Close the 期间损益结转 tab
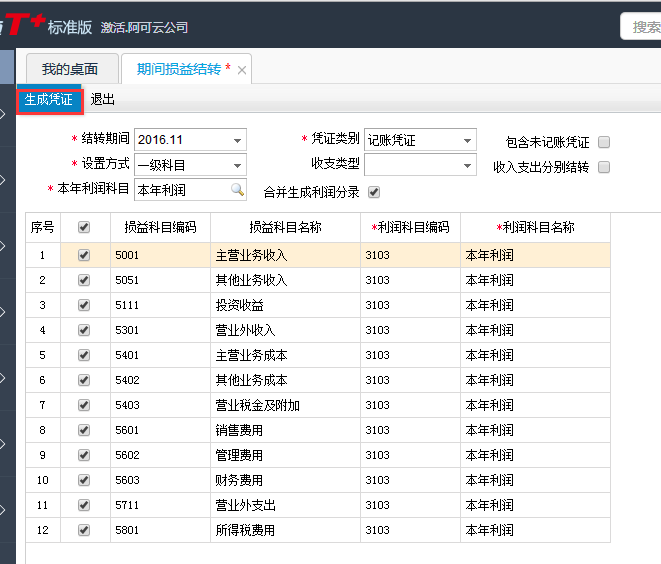The height and width of the screenshot is (564, 661). tap(242, 70)
